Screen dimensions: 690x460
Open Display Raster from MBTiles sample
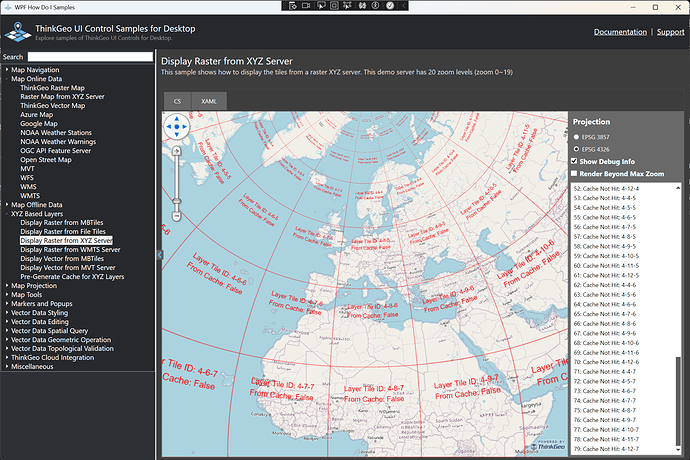click(62, 223)
